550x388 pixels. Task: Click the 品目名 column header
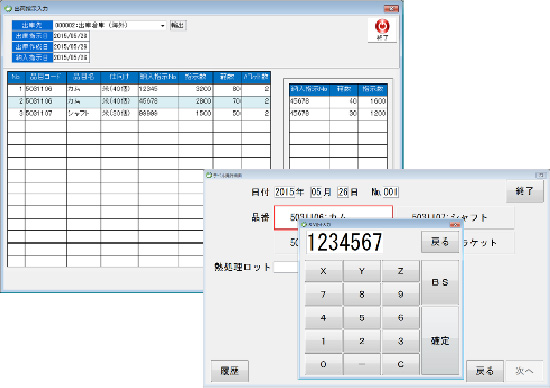click(83, 77)
